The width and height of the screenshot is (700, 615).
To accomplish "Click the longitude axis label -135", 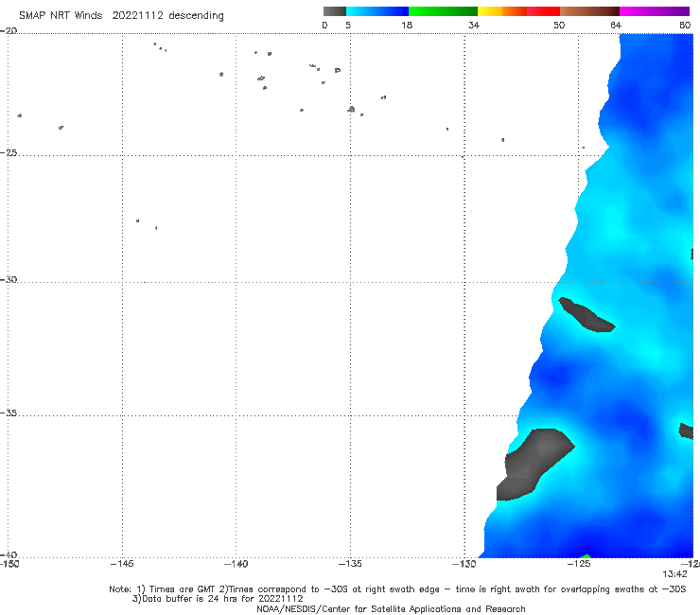I will point(350,564).
